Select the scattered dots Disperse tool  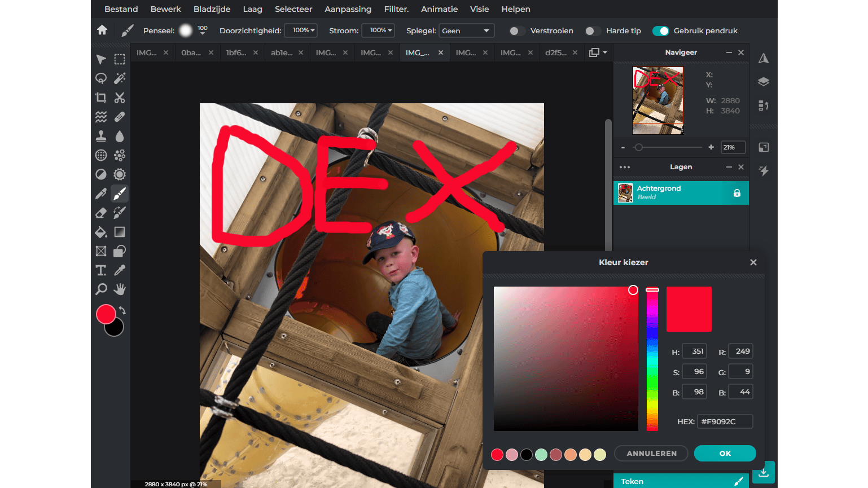click(120, 155)
